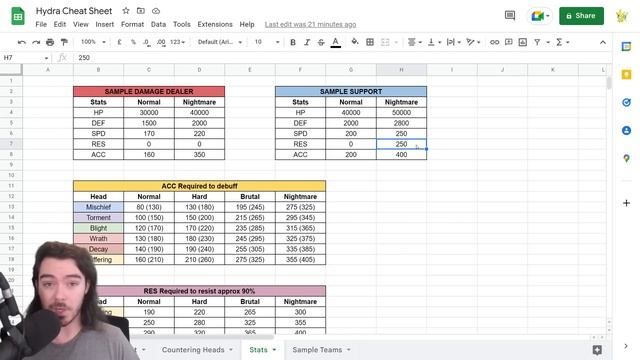
Task: Open text rotation dropdown
Action: pyautogui.click(x=473, y=42)
